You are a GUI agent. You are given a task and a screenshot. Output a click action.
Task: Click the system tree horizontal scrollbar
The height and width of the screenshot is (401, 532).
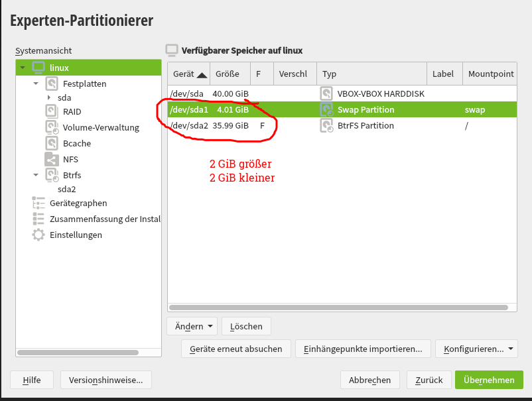pos(78,353)
